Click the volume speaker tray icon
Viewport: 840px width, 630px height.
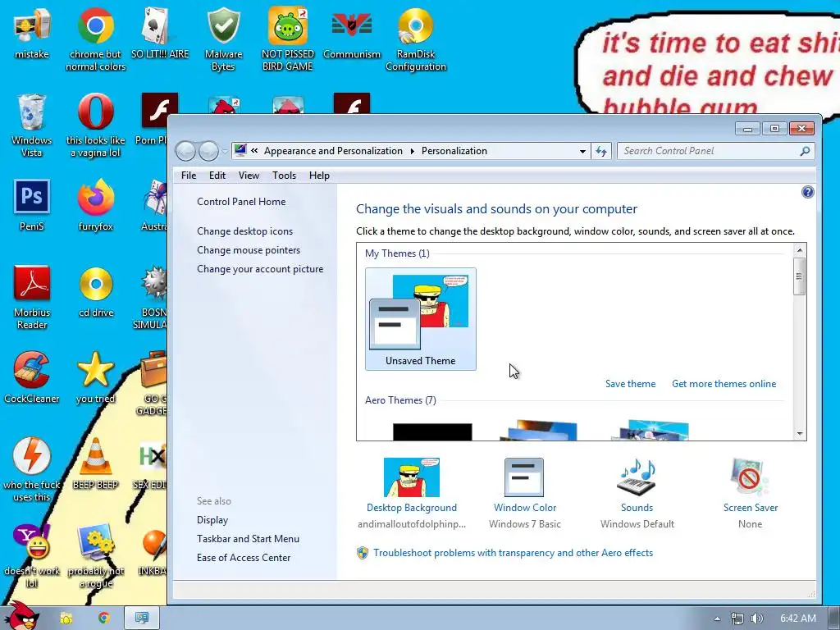[x=757, y=619]
